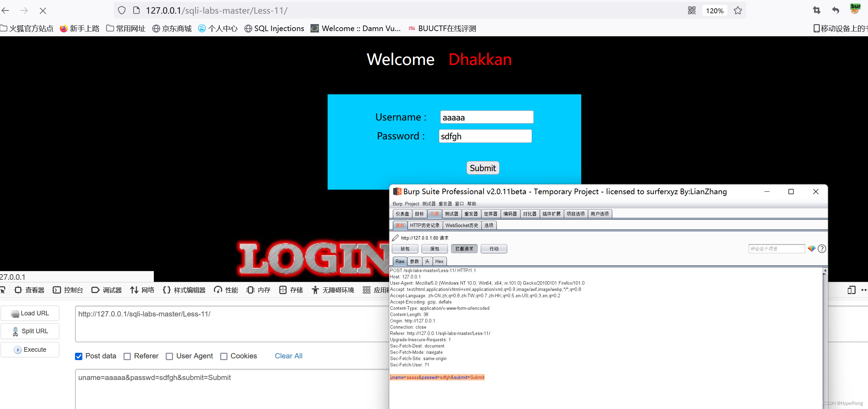Stop page loading with X icon

point(43,11)
